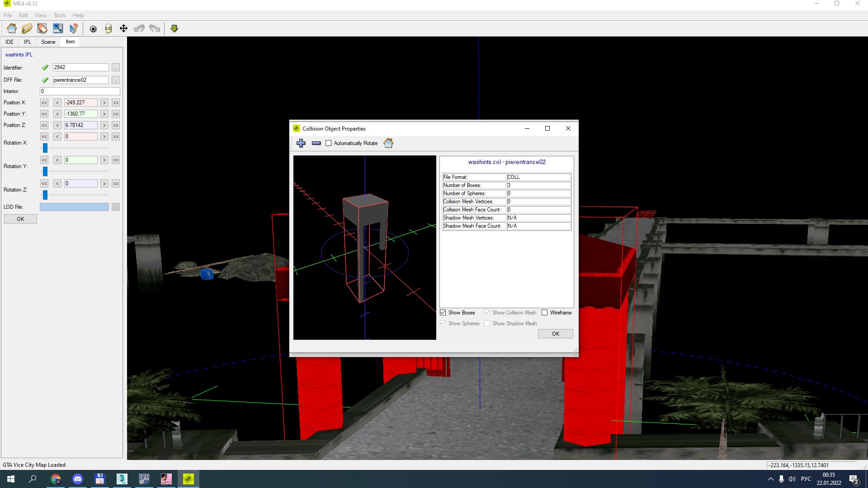Image resolution: width=868 pixels, height=488 pixels.
Task: Click the tag/label toolbar icon
Action: click(42, 28)
